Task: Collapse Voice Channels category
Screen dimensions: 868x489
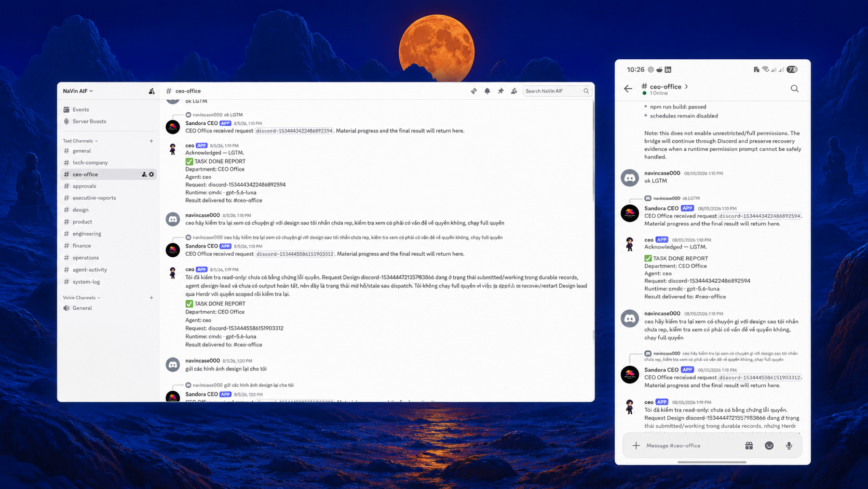Action: pos(82,298)
